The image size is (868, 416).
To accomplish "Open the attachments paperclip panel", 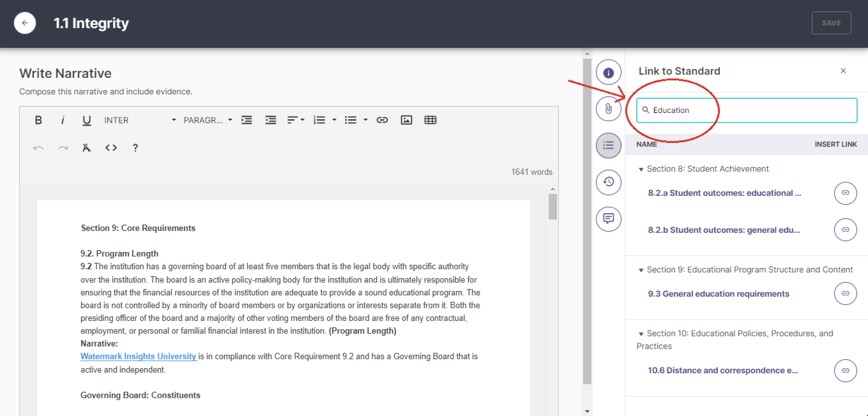I will (x=608, y=109).
